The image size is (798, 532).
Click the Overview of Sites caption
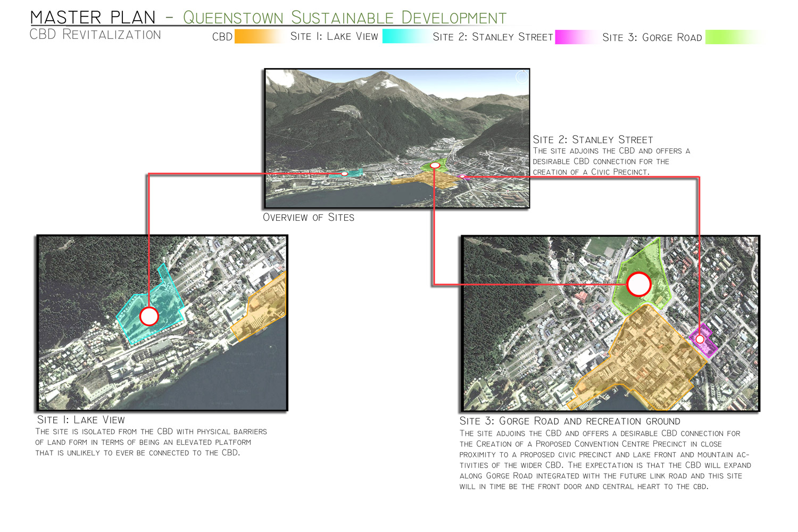309,217
